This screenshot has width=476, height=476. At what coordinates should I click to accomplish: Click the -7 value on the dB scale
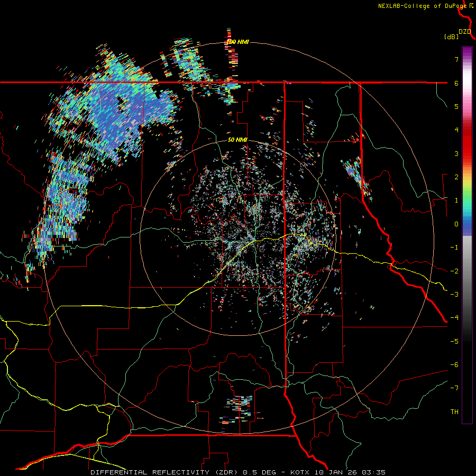[454, 388]
